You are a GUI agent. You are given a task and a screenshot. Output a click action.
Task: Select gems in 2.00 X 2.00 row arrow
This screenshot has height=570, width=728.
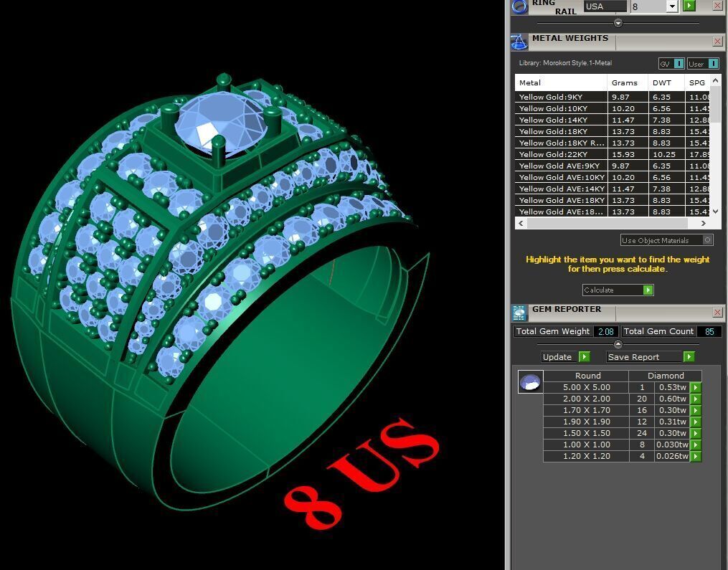[x=696, y=399]
